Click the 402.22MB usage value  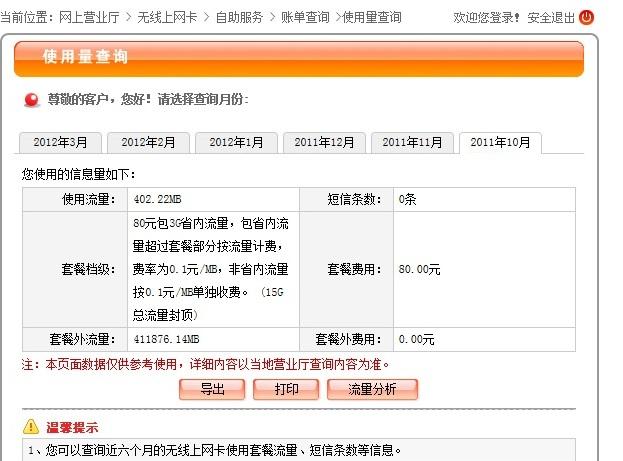[157, 199]
